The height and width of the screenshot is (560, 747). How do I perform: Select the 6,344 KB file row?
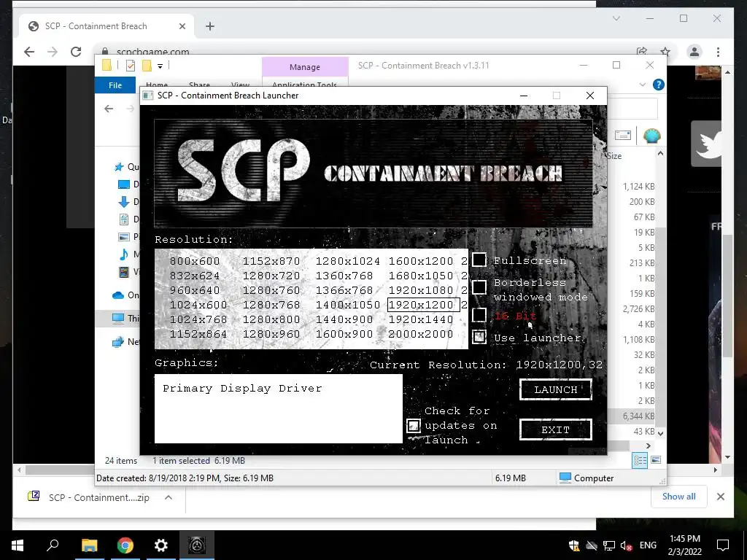point(638,416)
